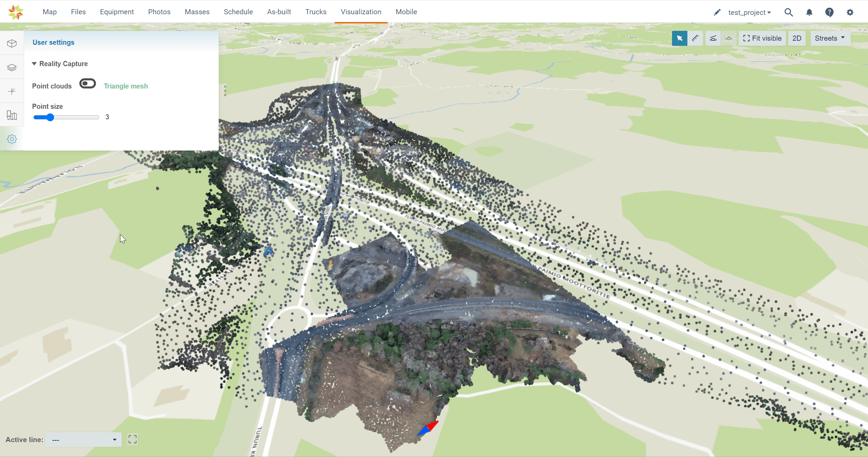The image size is (868, 457).
Task: Open the user settings gear sidebar icon
Action: (12, 139)
